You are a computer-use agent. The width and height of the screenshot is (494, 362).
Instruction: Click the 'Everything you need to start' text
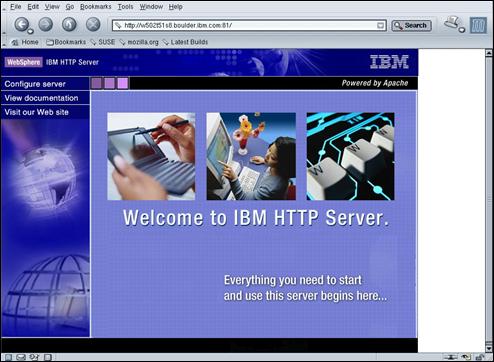[293, 280]
